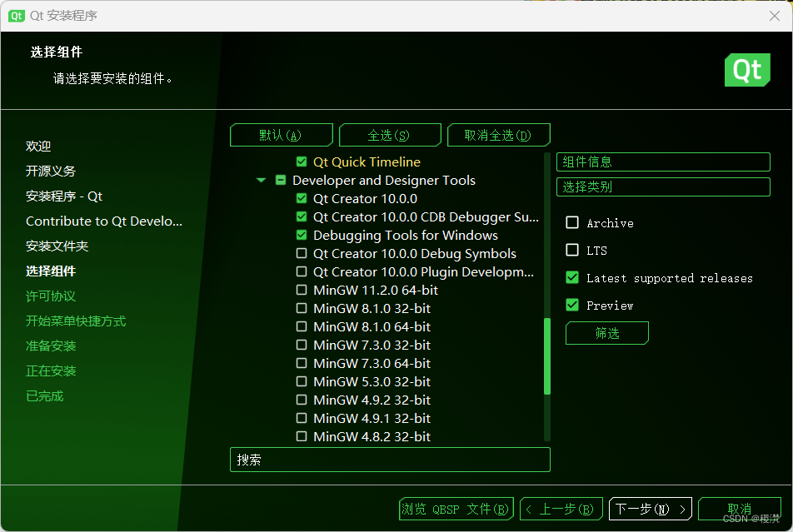The image size is (793, 532).
Task: Check the MinGW 5.3.0 32-bit checkbox
Action: 302,381
